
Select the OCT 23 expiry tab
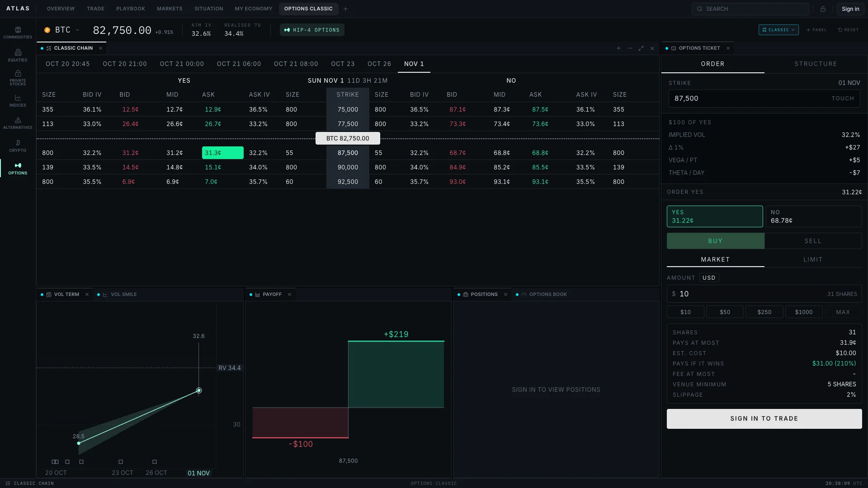[343, 64]
